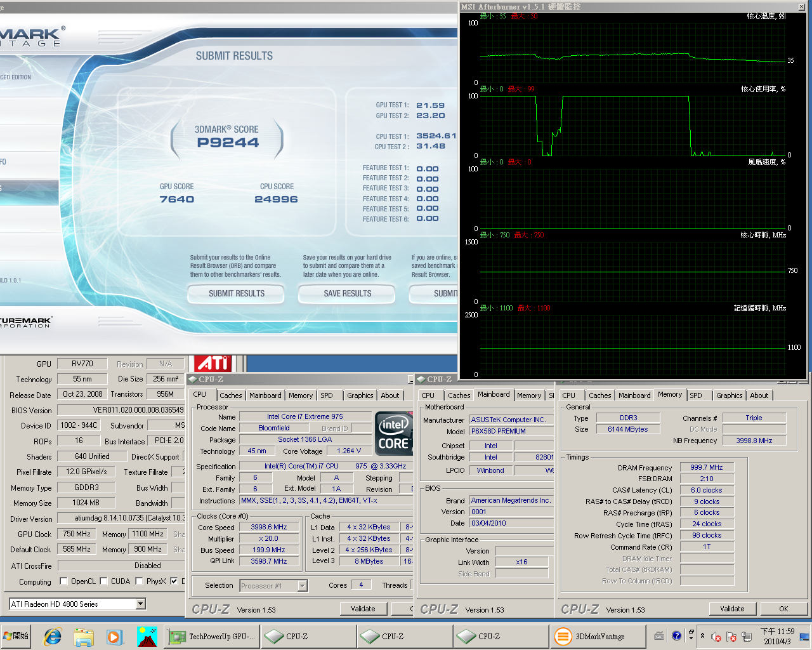Show hidden tray icons arrow
Image resolution: width=812 pixels, height=650 pixels.
pyautogui.click(x=702, y=636)
